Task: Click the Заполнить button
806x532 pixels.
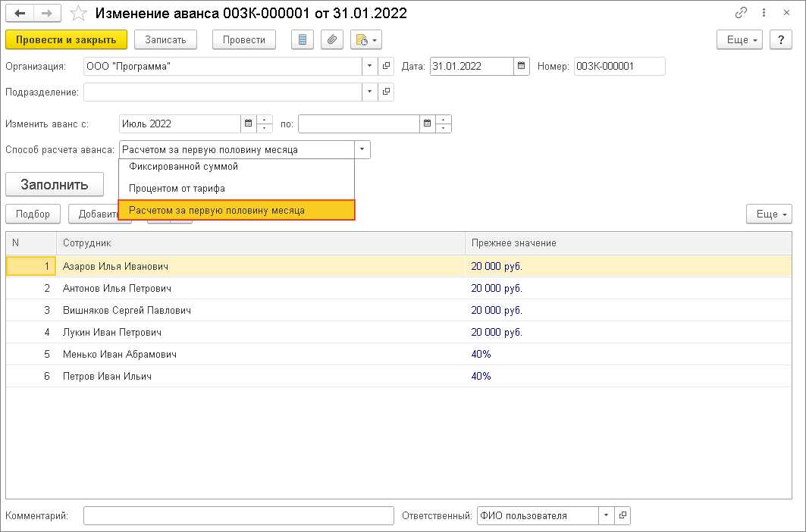Action: 54,184
